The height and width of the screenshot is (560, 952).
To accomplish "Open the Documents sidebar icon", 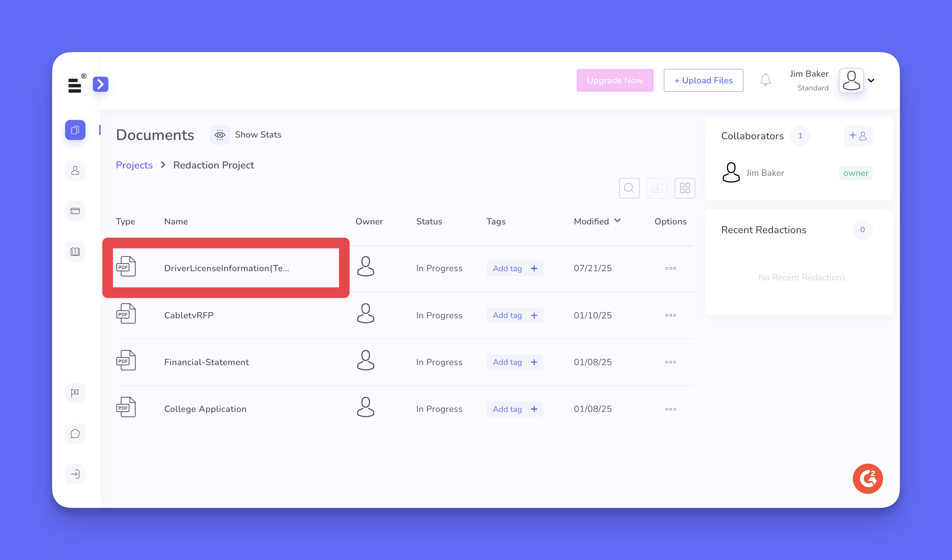I will (x=75, y=130).
